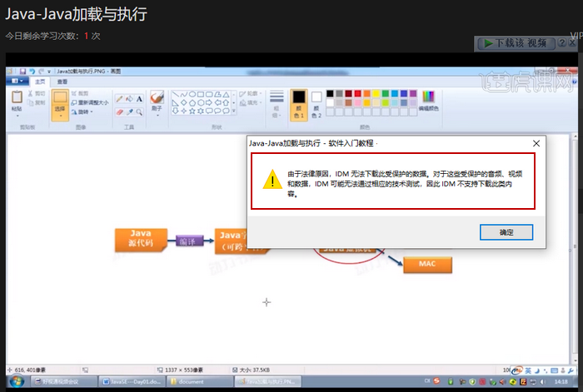This screenshot has width=583, height=392.
Task: Click the blue Paint help icon
Action: click(x=575, y=82)
